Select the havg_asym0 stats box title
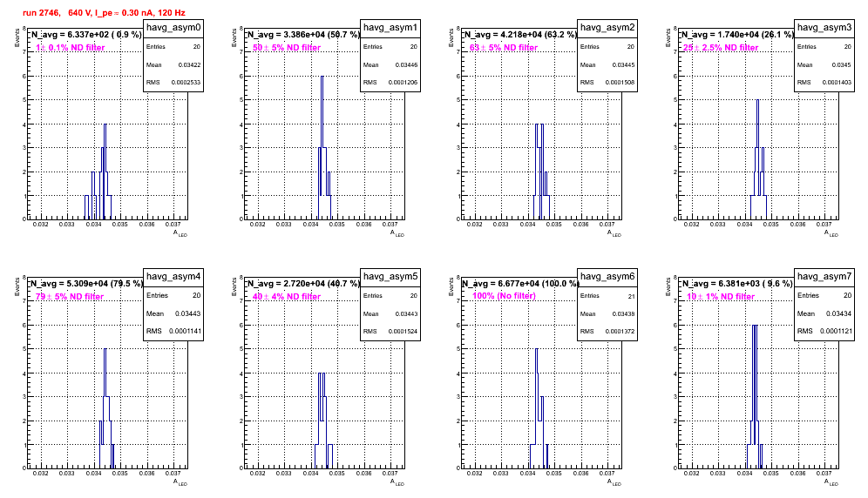Image resolution: width=868 pixels, height=498 pixels. click(173, 28)
